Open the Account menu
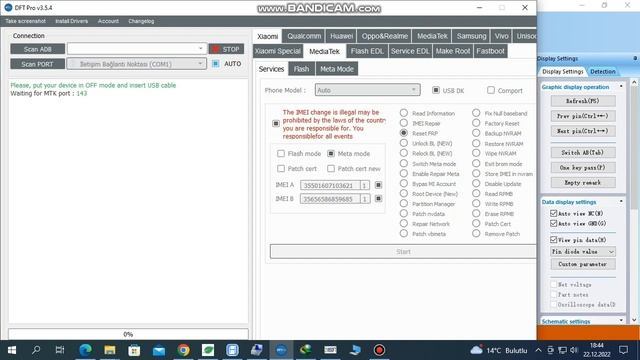 tap(108, 21)
